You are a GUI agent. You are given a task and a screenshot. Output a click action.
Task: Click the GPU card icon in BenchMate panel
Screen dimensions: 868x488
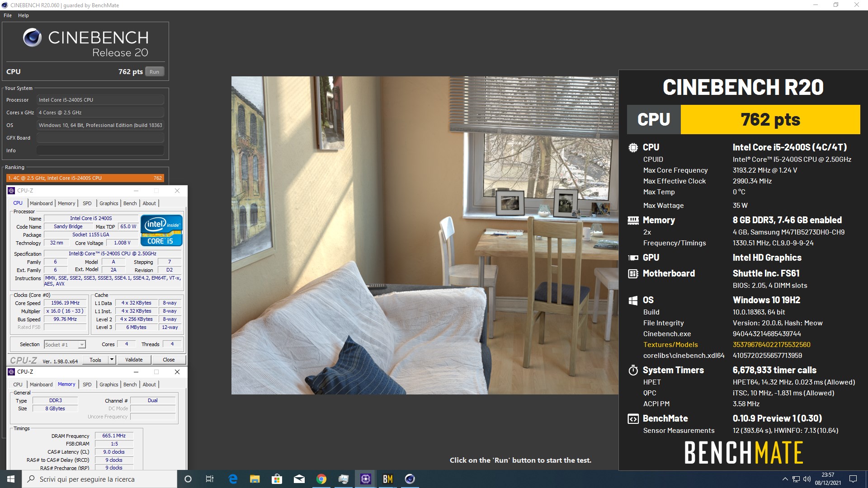pyautogui.click(x=633, y=258)
